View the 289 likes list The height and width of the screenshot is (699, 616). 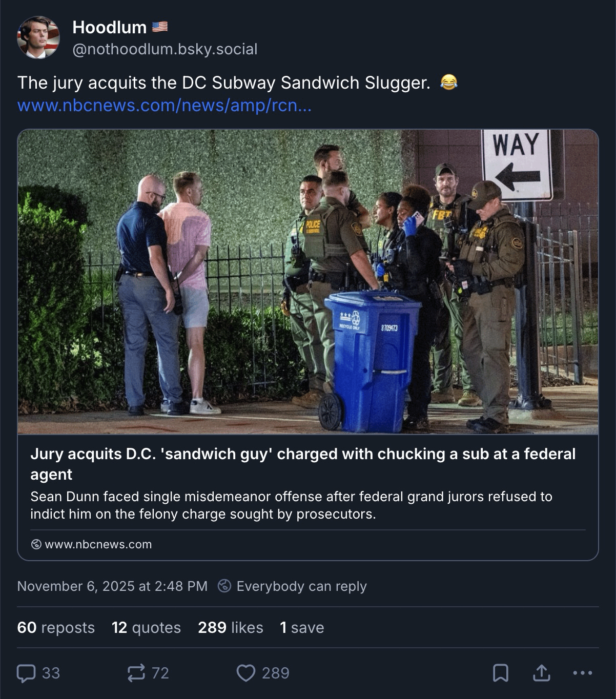(x=231, y=628)
